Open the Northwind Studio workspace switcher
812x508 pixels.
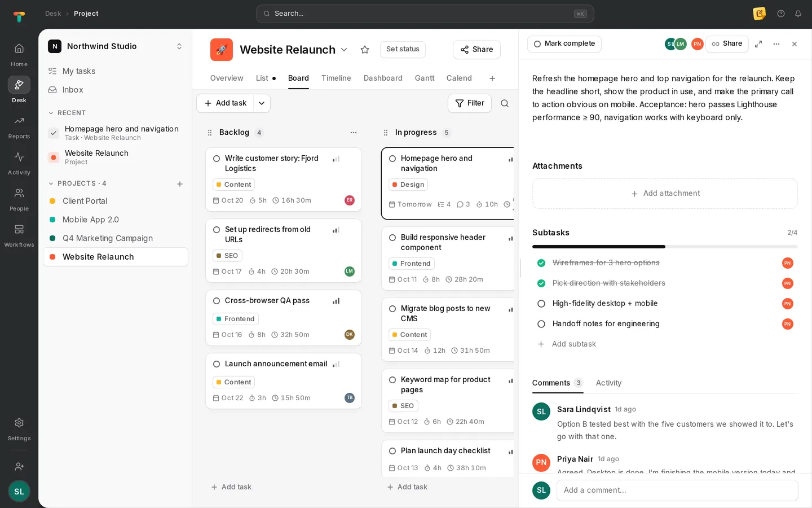116,46
